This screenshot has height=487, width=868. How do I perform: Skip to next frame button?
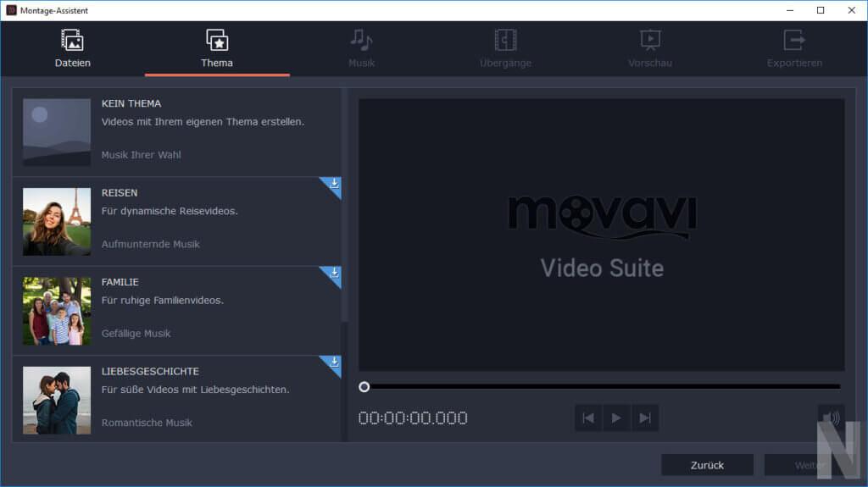[645, 418]
